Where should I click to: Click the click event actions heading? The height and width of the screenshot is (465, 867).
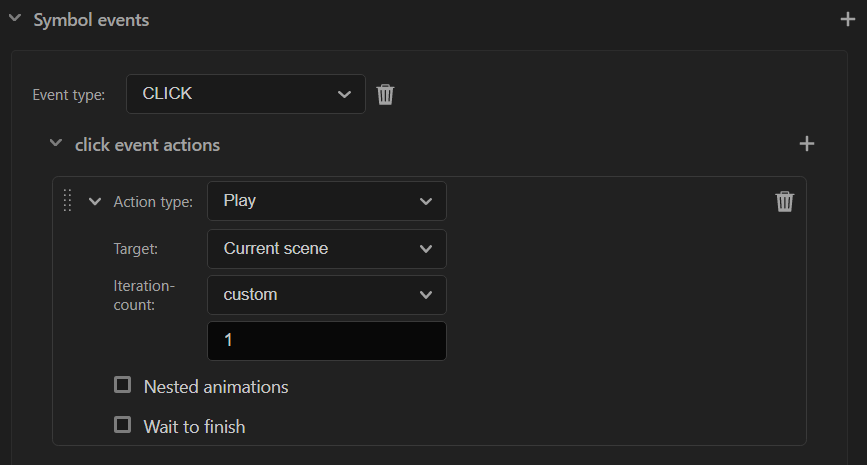click(x=147, y=145)
